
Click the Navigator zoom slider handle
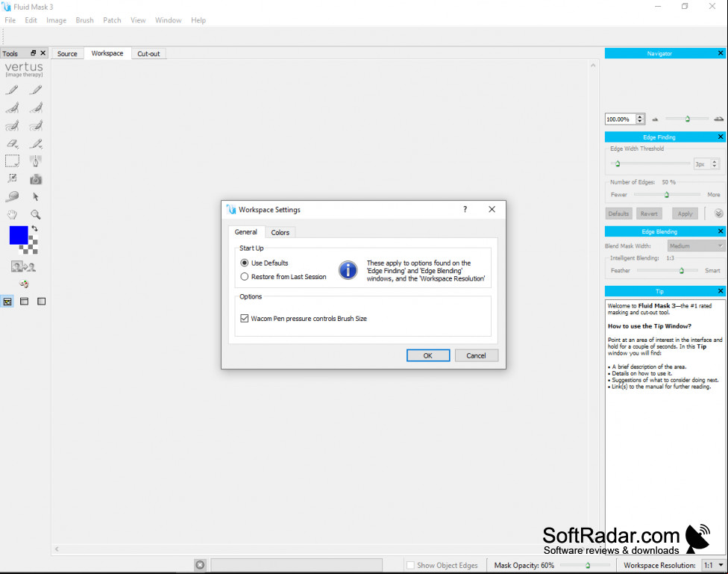(688, 119)
